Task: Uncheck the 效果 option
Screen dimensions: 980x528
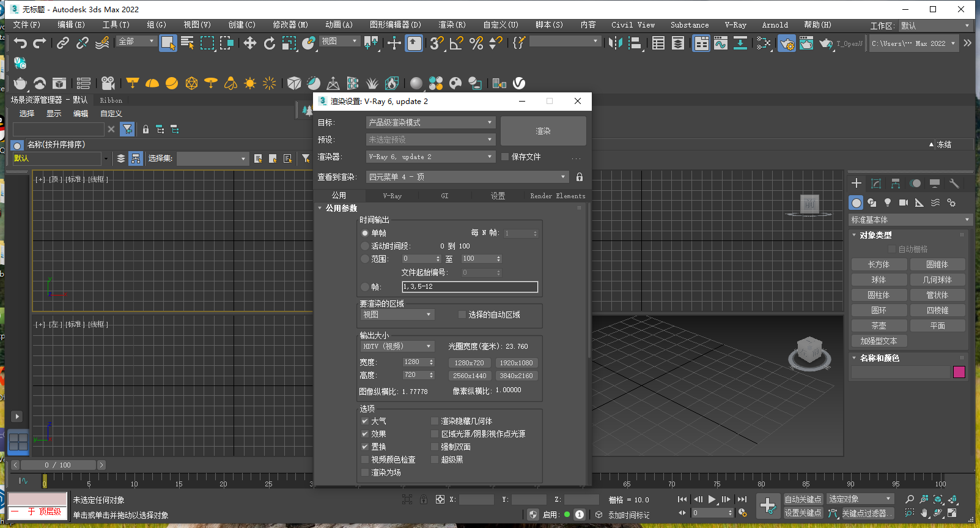Action: [365, 434]
